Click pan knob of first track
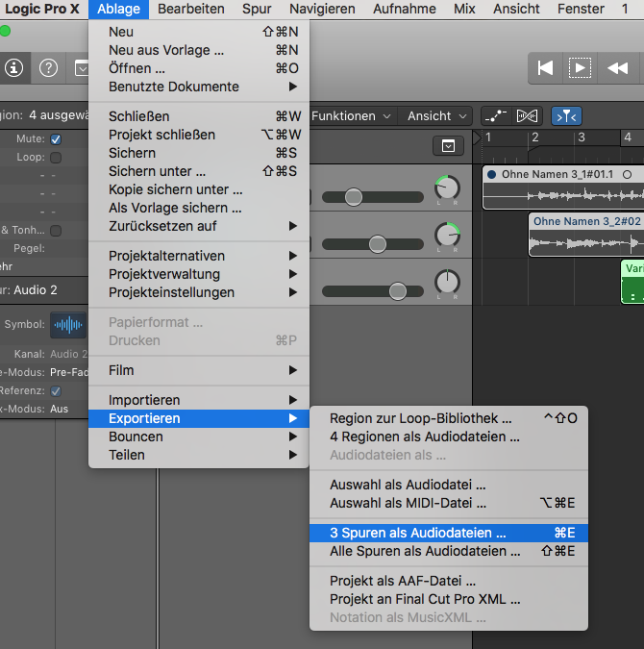Screen dimensions: 644x649 447,188
